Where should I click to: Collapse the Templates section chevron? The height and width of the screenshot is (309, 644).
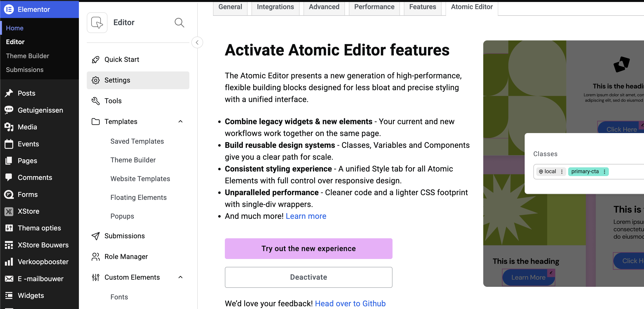[x=180, y=122]
